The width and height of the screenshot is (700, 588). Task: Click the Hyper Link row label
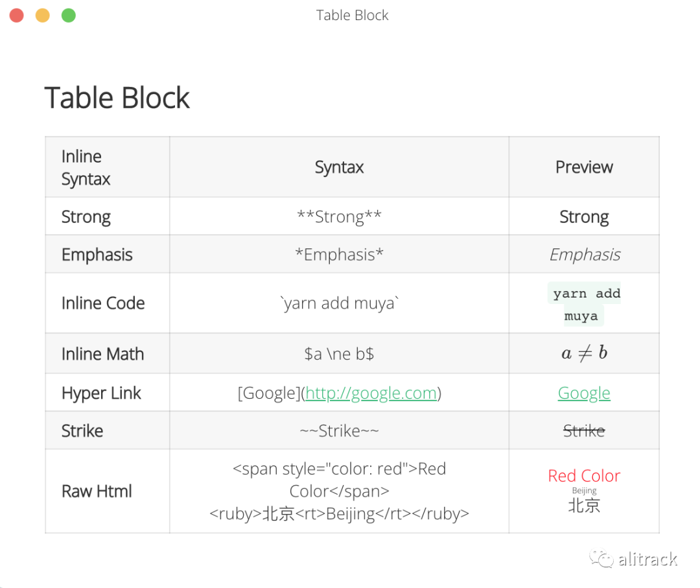pyautogui.click(x=101, y=393)
